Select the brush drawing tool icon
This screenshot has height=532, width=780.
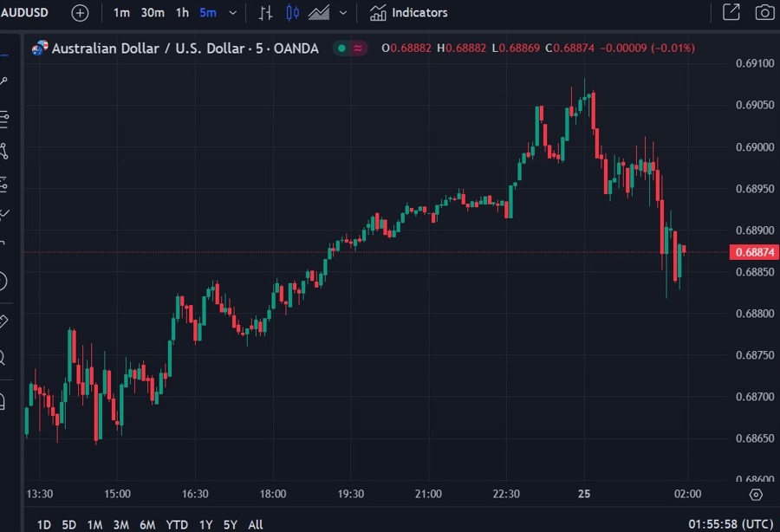4,215
